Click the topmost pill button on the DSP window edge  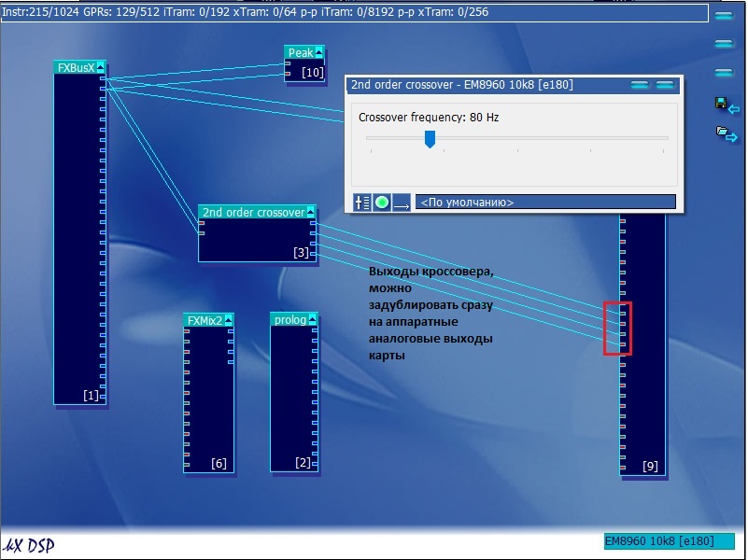(724, 16)
